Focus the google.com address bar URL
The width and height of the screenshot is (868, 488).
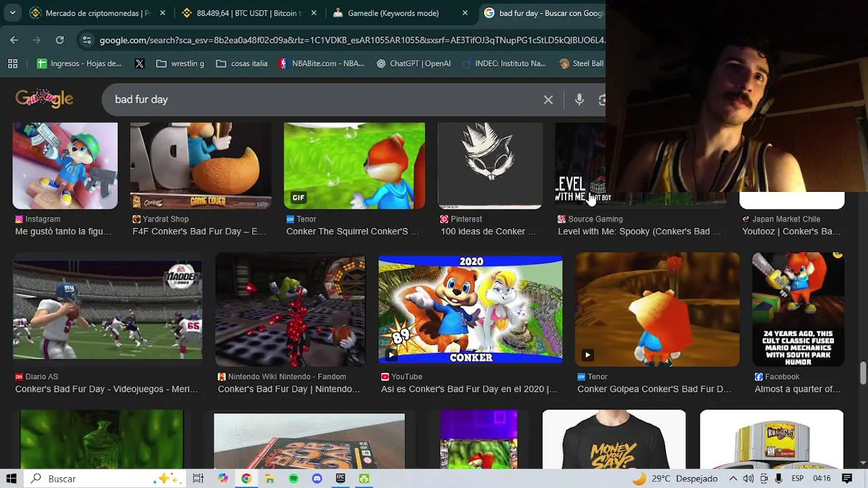coord(352,41)
